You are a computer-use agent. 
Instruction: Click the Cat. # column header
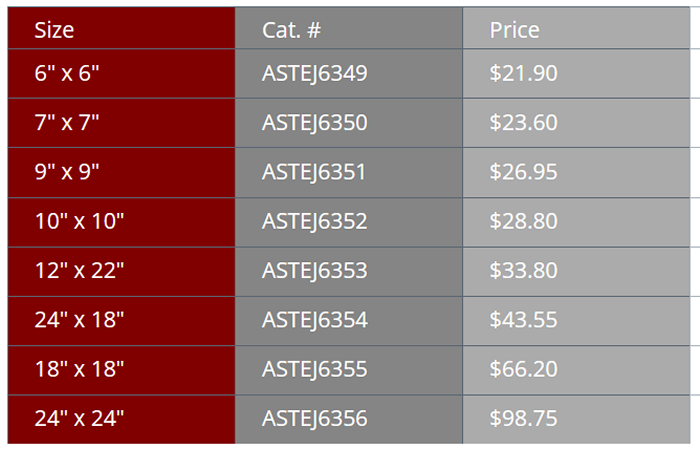click(x=291, y=30)
